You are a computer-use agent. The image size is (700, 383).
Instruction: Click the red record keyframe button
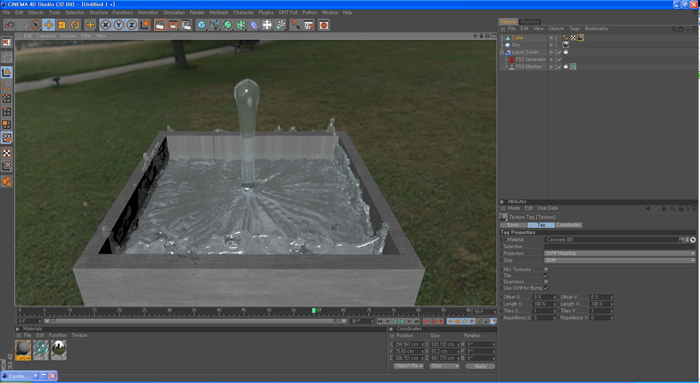coord(426,321)
